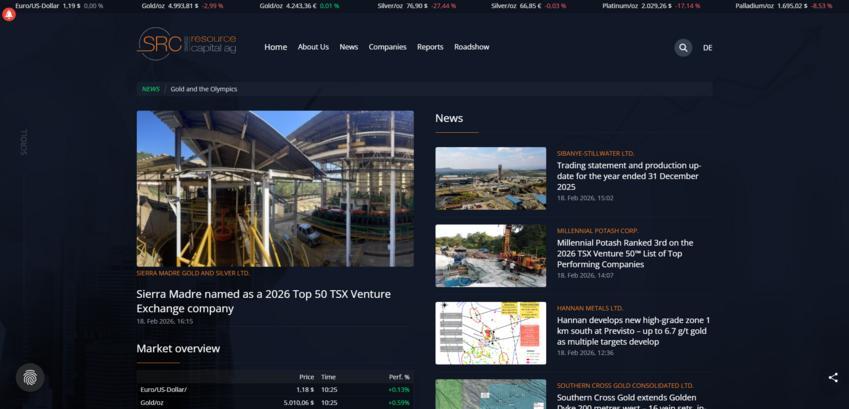Screen dimensions: 849x409
Task: Click the 'Time' column header
Action: [x=328, y=377]
